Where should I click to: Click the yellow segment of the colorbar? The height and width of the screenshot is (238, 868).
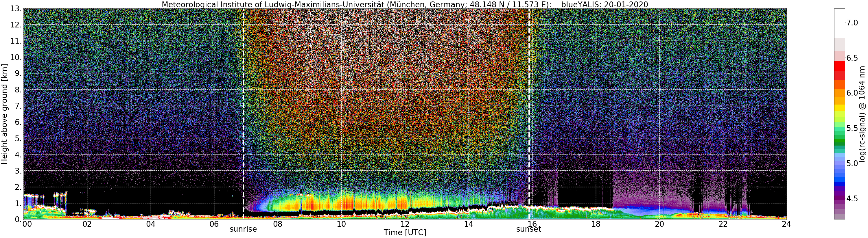tap(839, 108)
